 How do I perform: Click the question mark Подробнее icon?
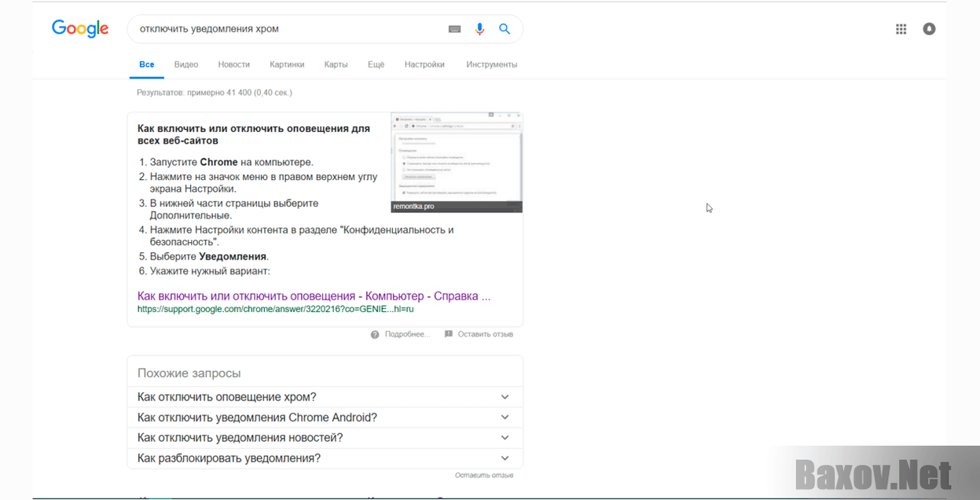(375, 334)
